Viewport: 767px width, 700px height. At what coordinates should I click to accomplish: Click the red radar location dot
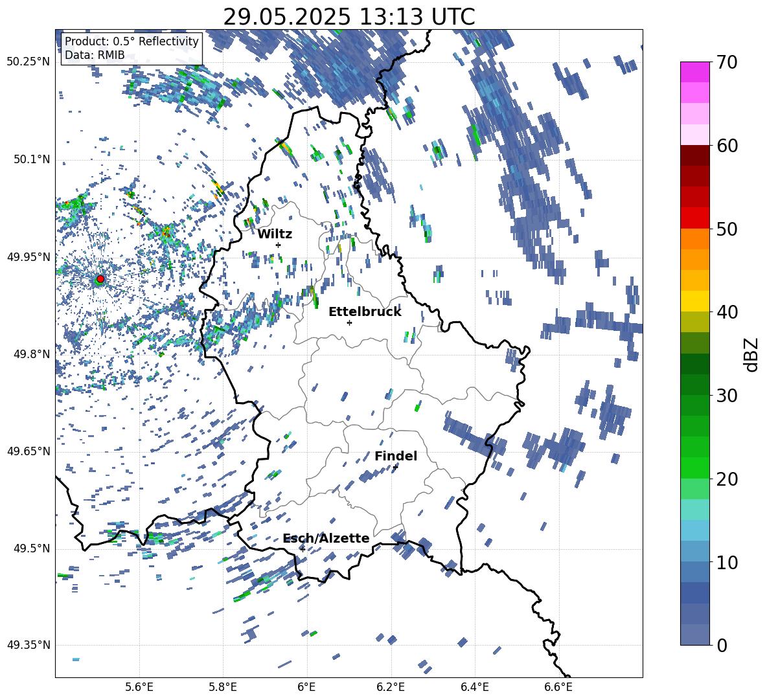point(100,279)
